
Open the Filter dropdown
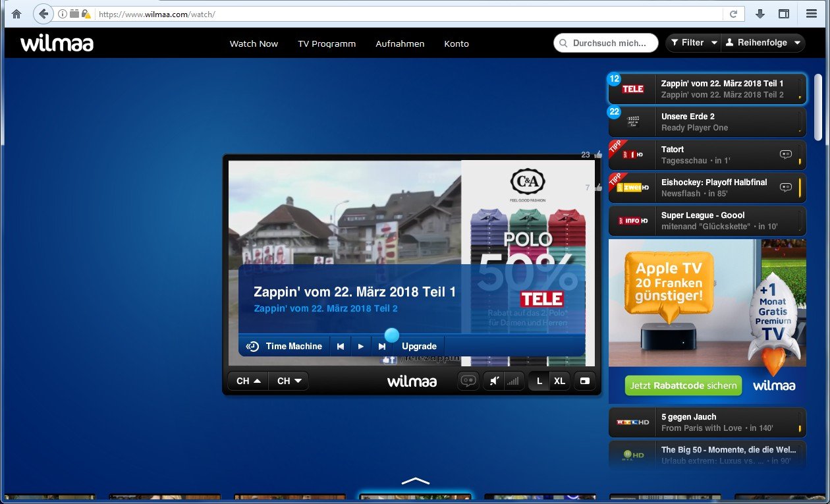point(694,43)
